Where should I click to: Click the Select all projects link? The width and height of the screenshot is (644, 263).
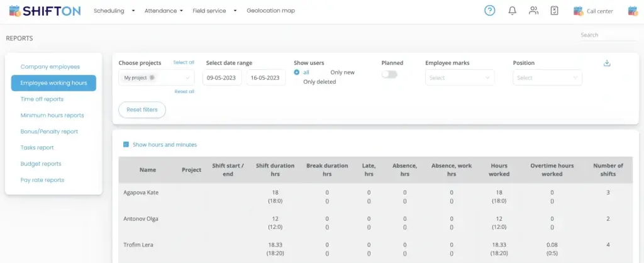[184, 63]
